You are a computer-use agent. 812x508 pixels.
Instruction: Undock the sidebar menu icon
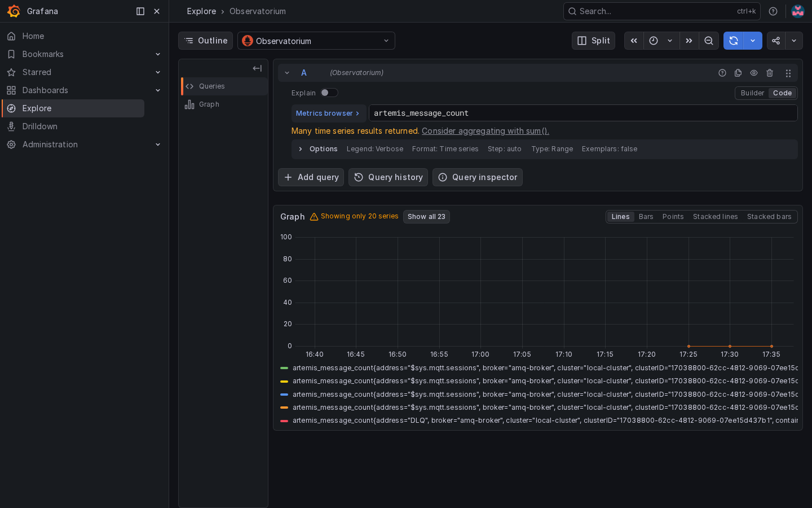point(140,11)
